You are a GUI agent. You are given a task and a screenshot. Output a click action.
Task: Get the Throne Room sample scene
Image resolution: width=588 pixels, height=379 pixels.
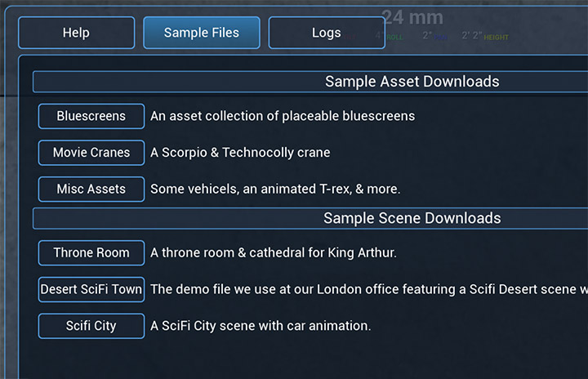[91, 252]
